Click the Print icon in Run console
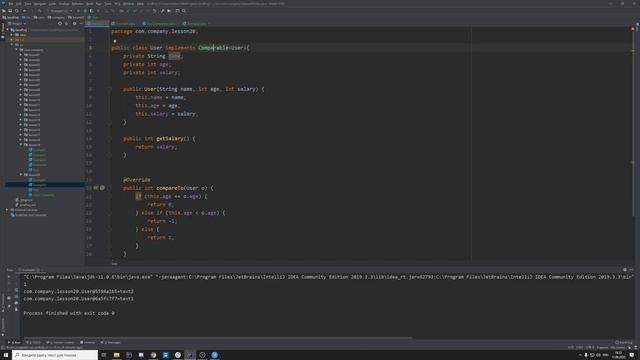 click(x=16, y=303)
